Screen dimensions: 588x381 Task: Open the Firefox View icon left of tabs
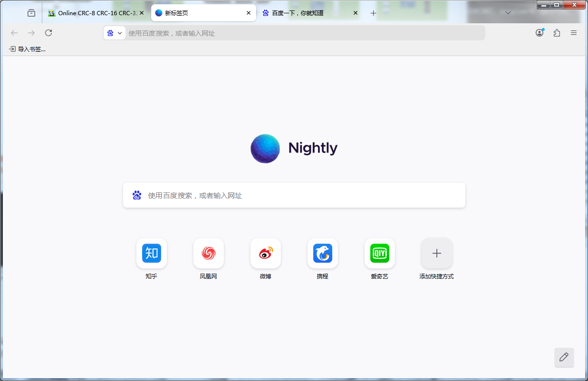[x=31, y=13]
